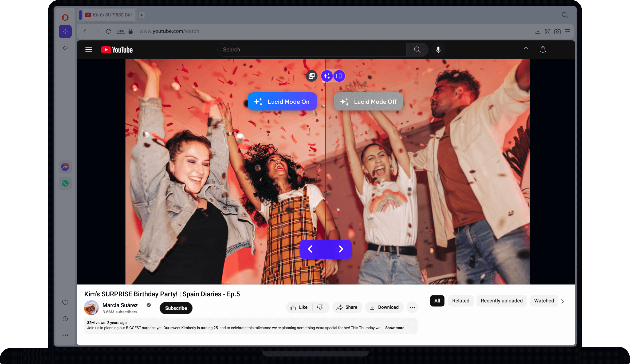
Task: Open Facebook Messenger in the sidebar
Action: click(x=65, y=167)
